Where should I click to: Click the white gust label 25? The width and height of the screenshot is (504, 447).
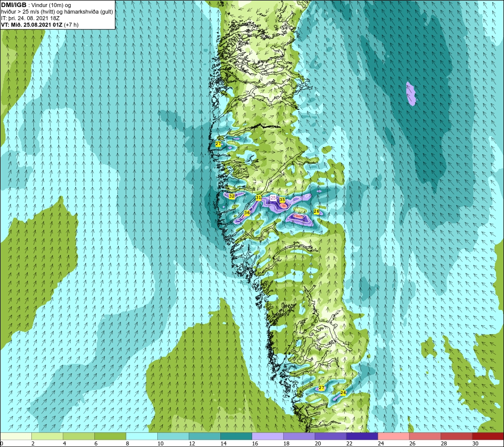(273, 198)
